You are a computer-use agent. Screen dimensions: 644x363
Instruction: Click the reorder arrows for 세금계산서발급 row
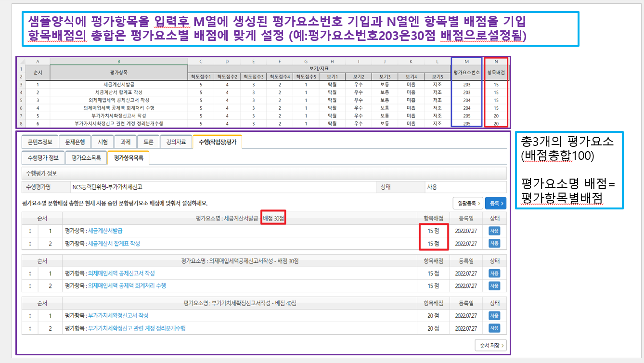[x=30, y=231]
